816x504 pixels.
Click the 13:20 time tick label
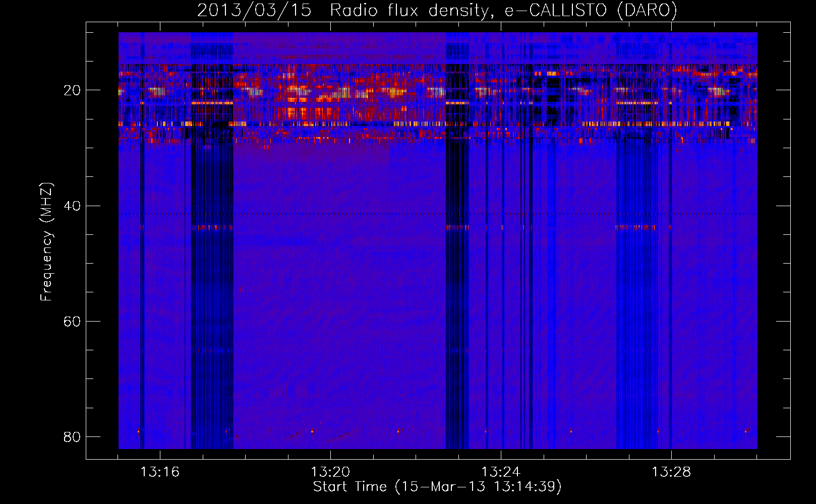(330, 472)
